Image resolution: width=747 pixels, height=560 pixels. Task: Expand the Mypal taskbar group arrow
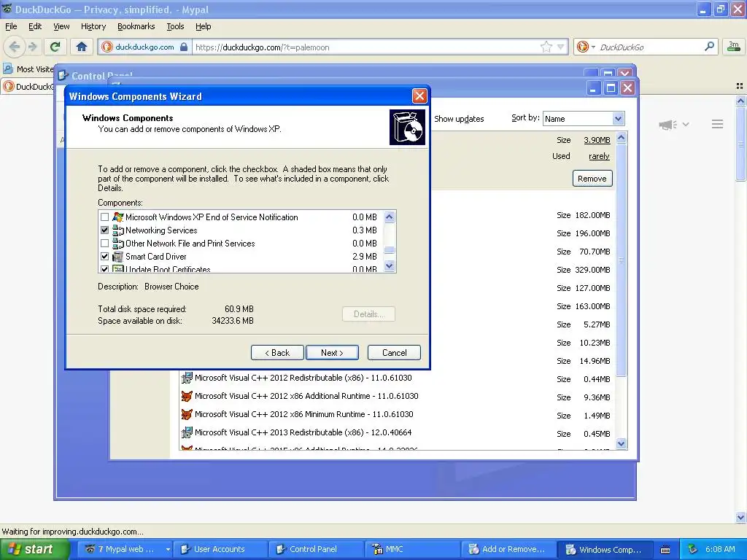168,550
